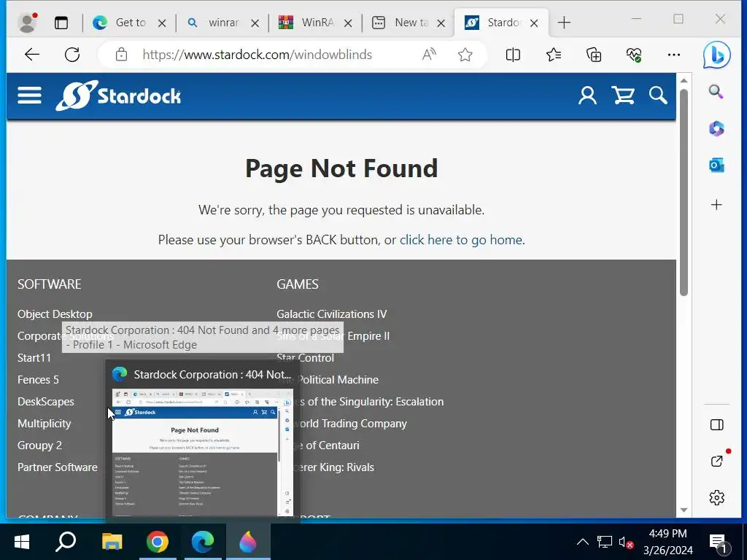Activate Read Aloud icon
The height and width of the screenshot is (560, 747).
(x=429, y=55)
